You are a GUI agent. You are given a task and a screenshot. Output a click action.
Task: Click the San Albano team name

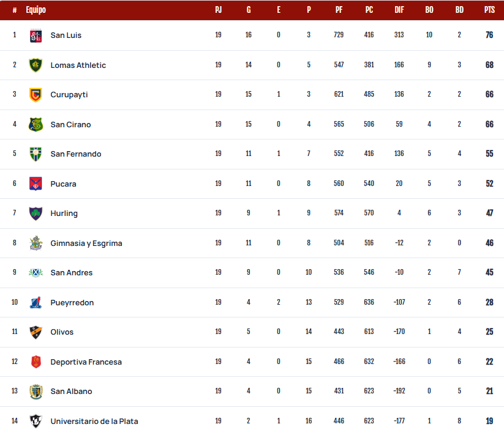point(71,392)
